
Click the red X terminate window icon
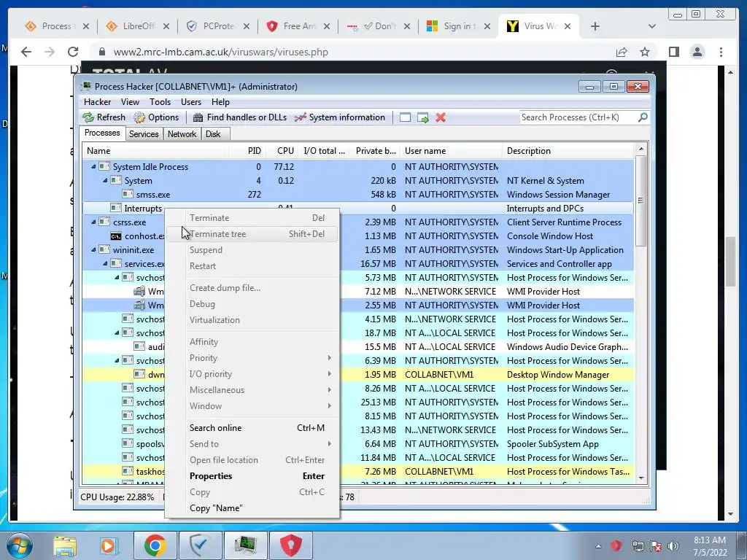[x=441, y=117]
